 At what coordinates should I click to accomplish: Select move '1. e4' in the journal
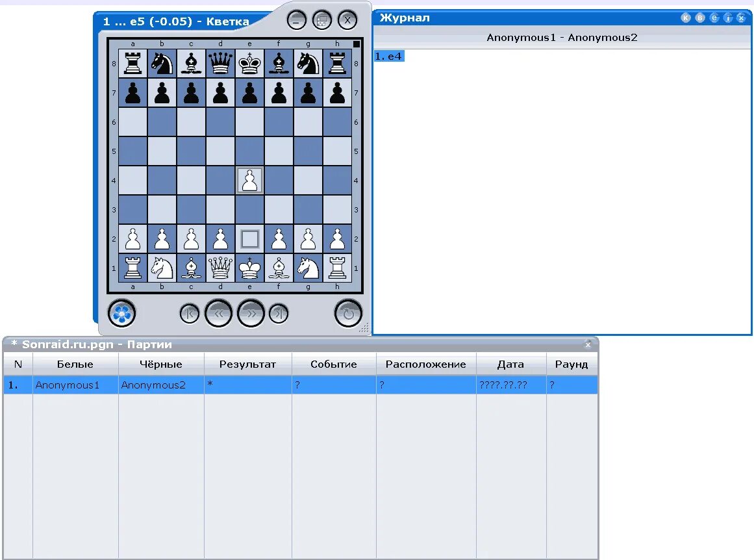click(x=389, y=57)
